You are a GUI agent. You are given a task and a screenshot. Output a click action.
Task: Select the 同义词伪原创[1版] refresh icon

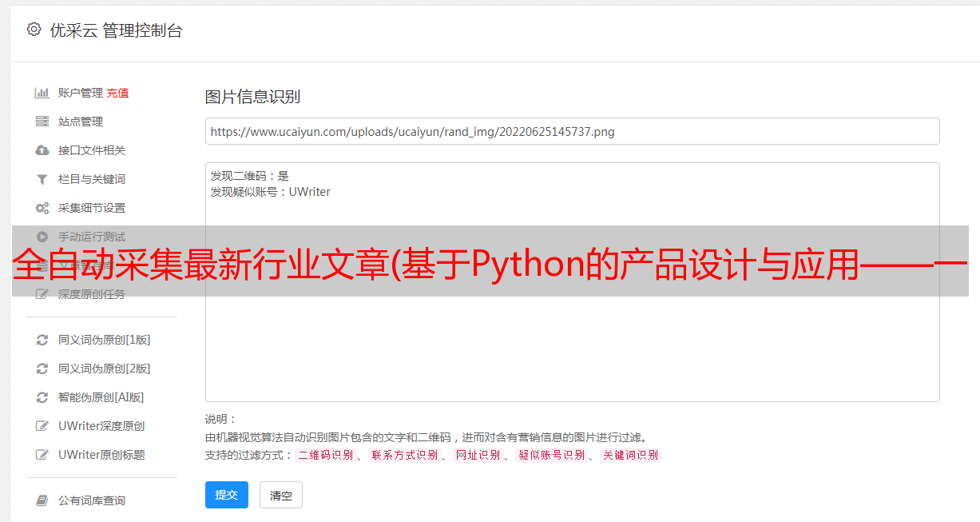[x=42, y=340]
